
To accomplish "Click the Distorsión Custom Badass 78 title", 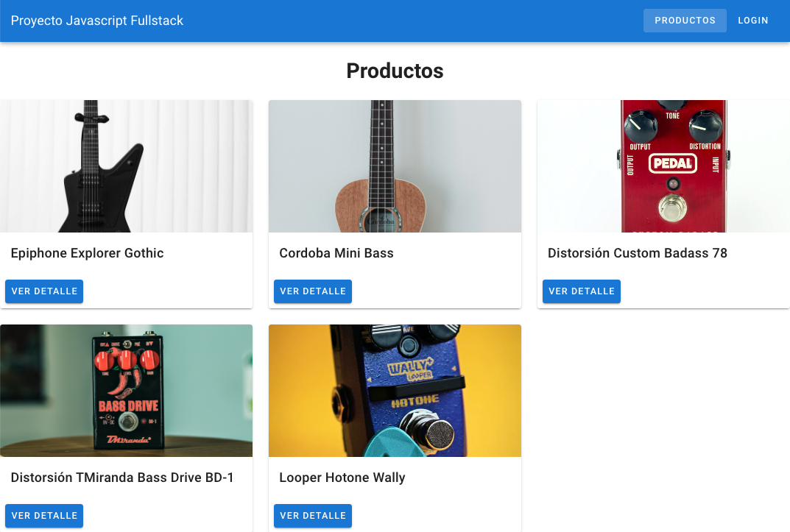I will tap(638, 253).
